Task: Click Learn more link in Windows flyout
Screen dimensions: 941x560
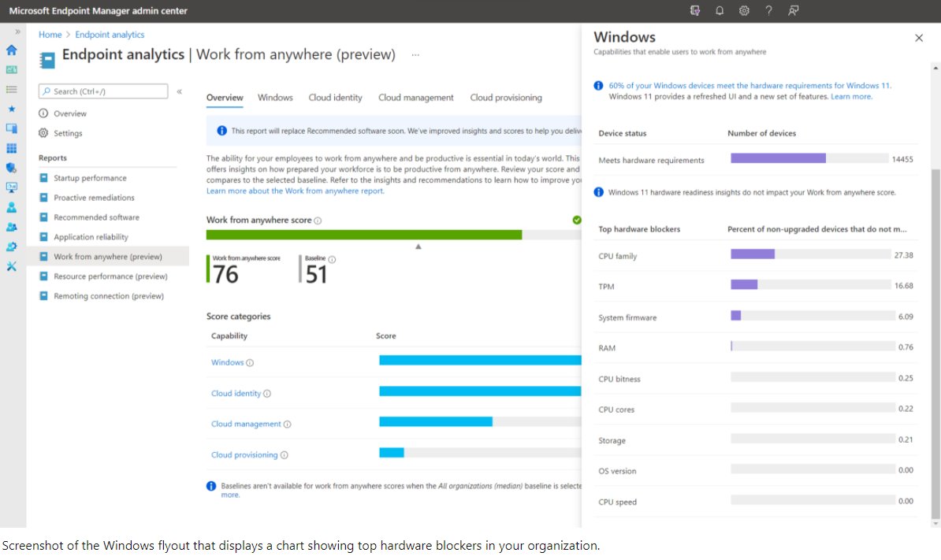Action: pyautogui.click(x=851, y=97)
